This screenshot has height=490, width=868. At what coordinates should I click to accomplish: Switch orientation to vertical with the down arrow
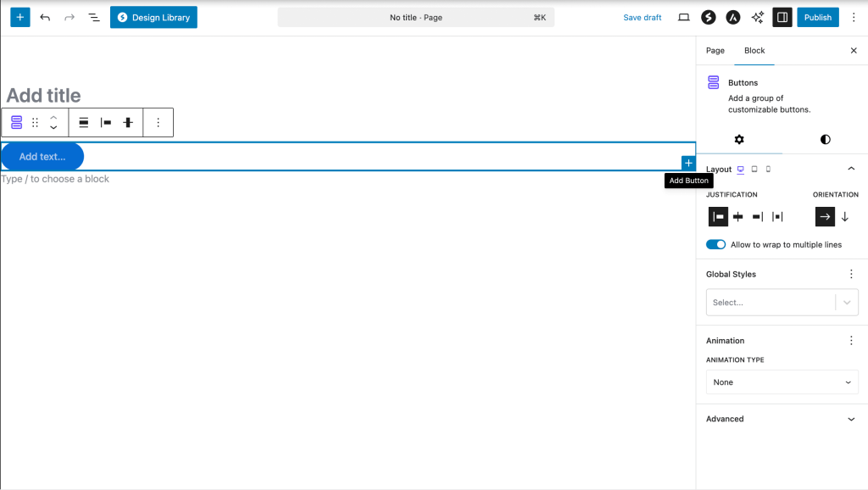tap(844, 216)
